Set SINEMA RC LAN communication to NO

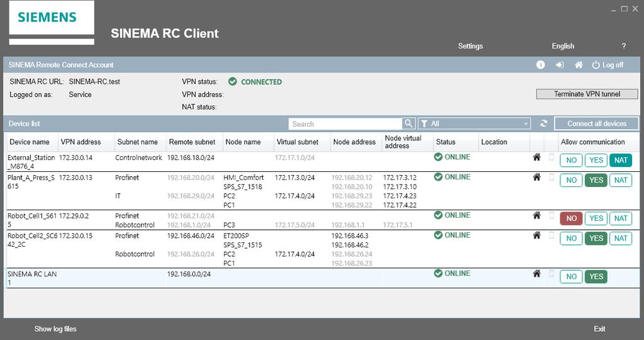click(x=571, y=276)
